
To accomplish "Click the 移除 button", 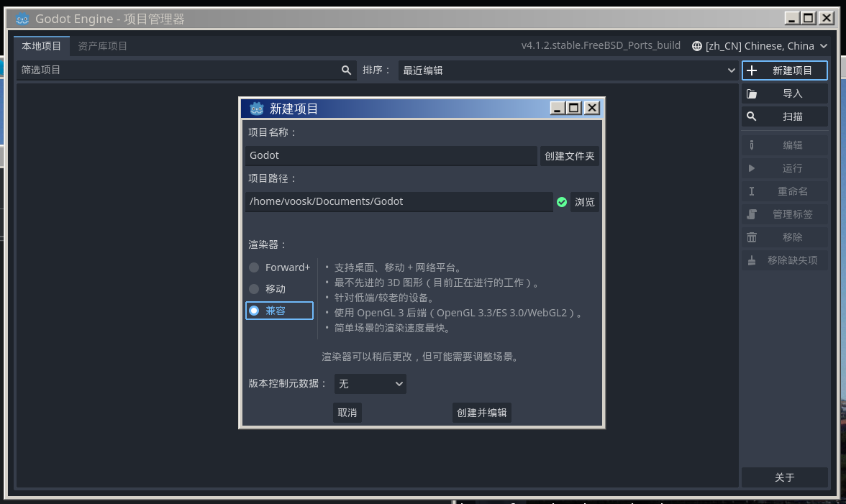I will (784, 237).
